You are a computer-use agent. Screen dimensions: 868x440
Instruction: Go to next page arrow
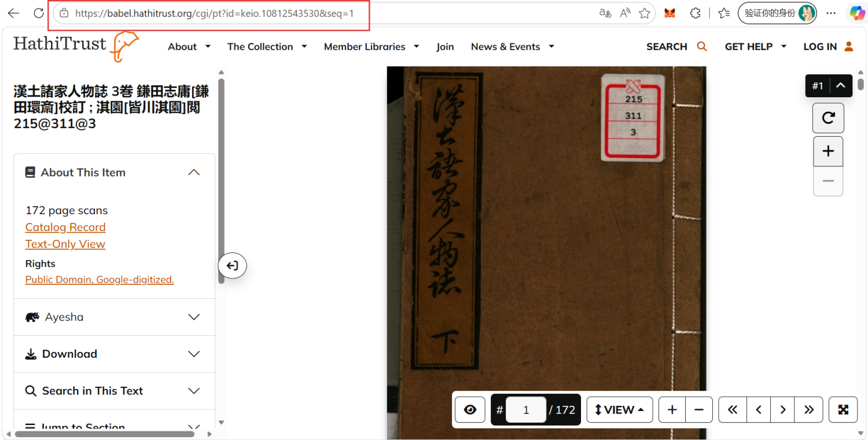click(782, 410)
